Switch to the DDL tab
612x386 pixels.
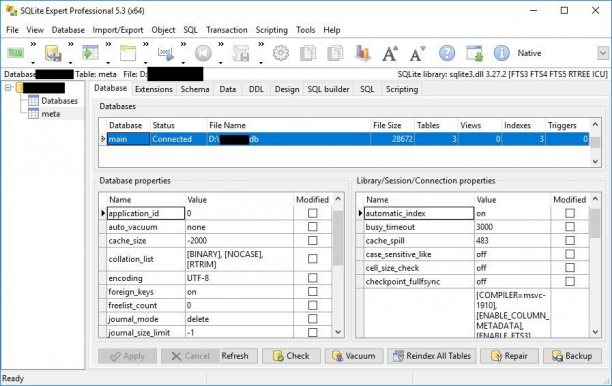click(x=256, y=89)
